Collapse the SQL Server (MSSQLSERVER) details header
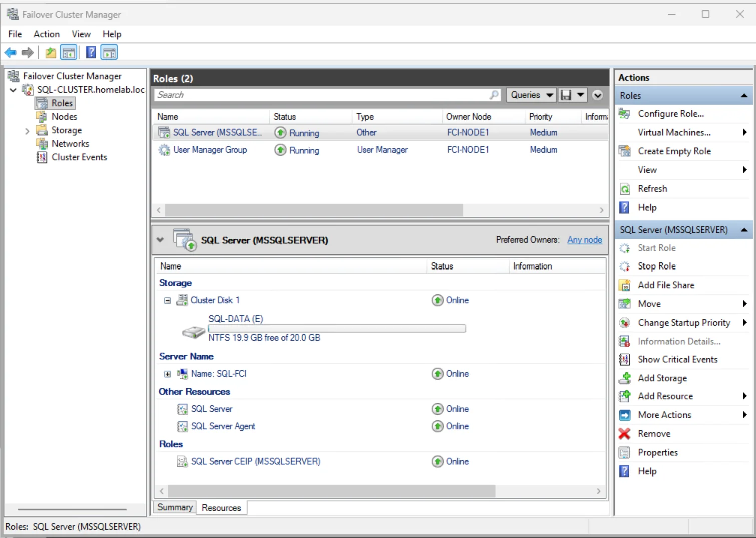756x538 pixels. point(160,240)
